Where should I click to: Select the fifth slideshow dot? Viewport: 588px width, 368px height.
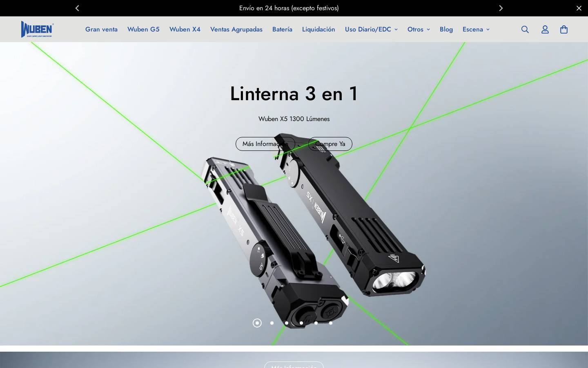316,323
